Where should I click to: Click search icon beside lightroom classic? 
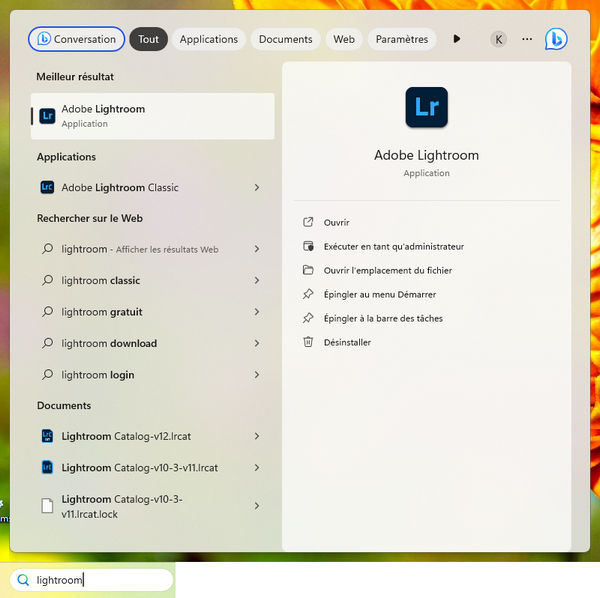[47, 280]
